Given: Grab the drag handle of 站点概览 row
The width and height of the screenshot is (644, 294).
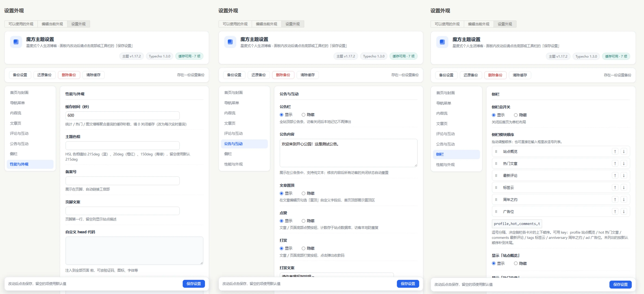Looking at the screenshot, I should (x=496, y=151).
